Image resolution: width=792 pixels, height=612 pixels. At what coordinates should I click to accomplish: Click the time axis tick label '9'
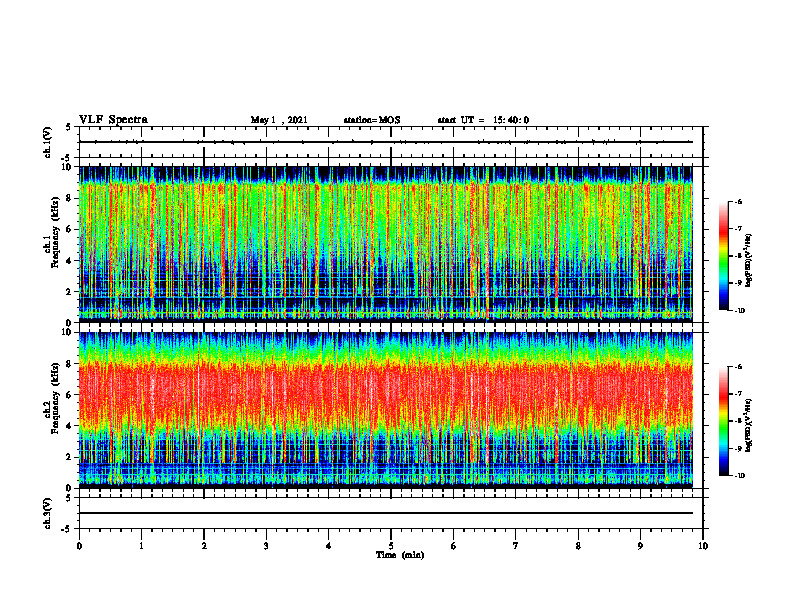click(x=640, y=546)
